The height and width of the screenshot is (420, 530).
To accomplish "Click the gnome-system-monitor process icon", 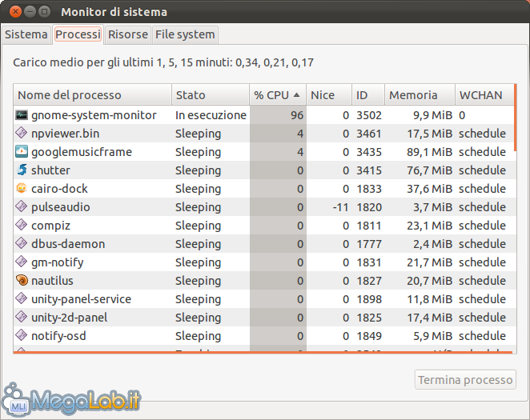I will point(22,115).
